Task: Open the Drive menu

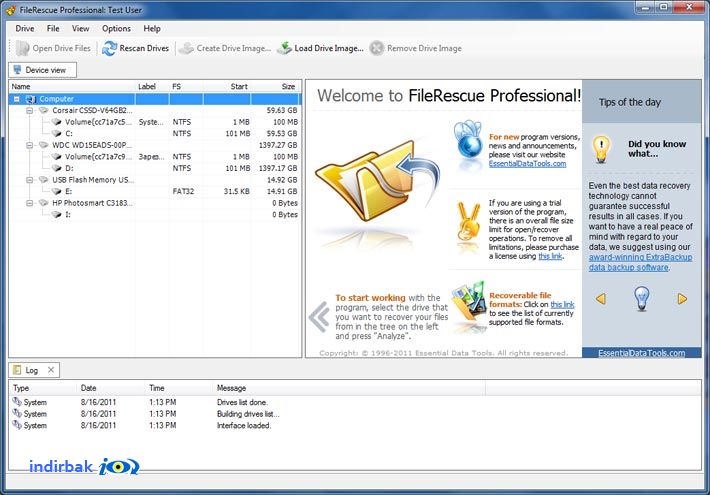Action: (24, 29)
